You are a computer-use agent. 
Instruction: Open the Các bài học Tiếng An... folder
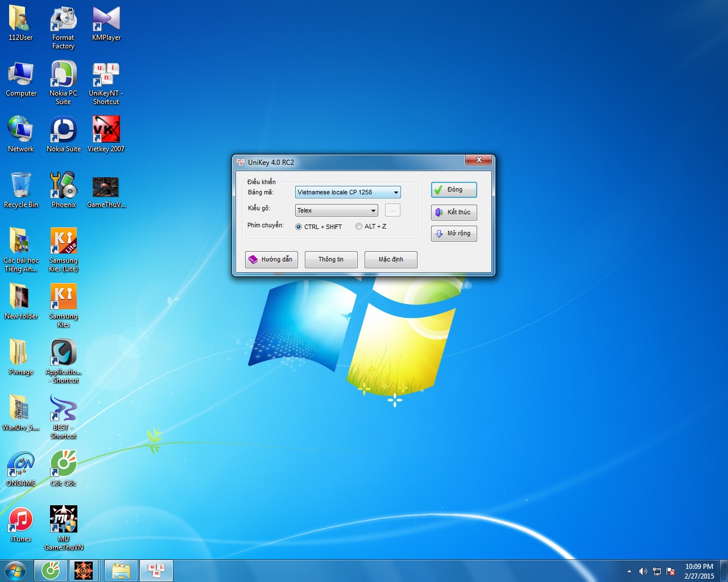coord(21,250)
